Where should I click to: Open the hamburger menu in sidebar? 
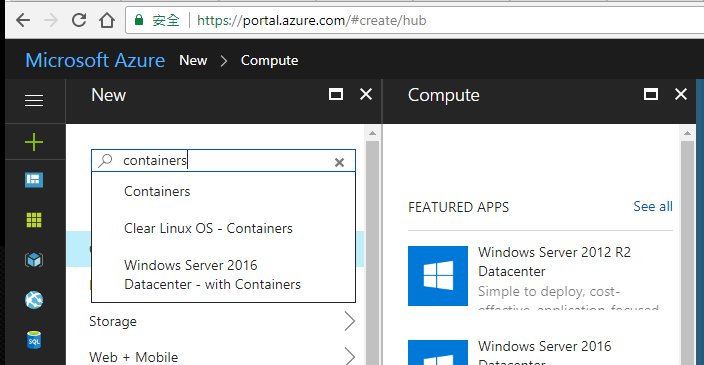34,101
